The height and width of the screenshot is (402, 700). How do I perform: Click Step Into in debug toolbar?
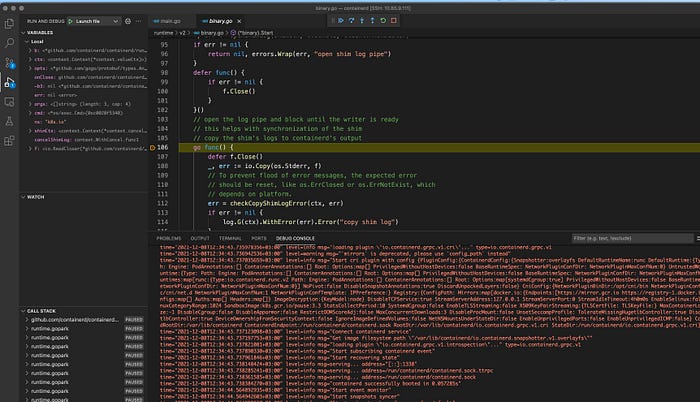click(x=362, y=21)
